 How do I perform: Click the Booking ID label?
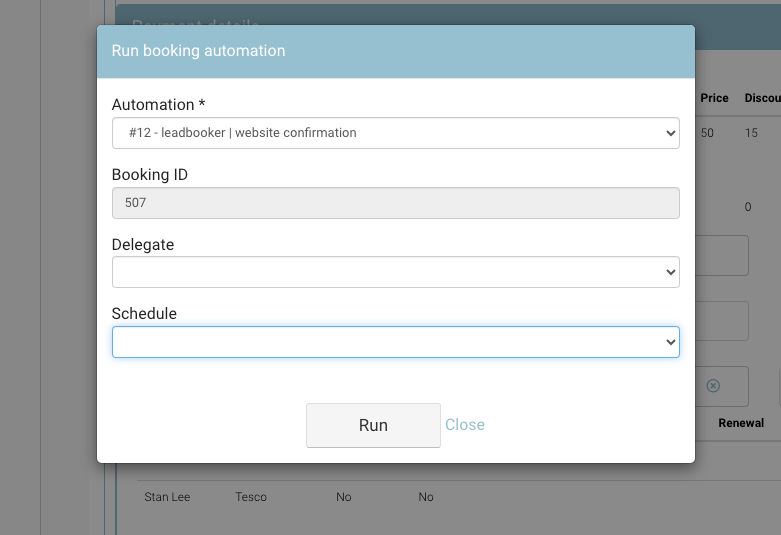click(150, 175)
